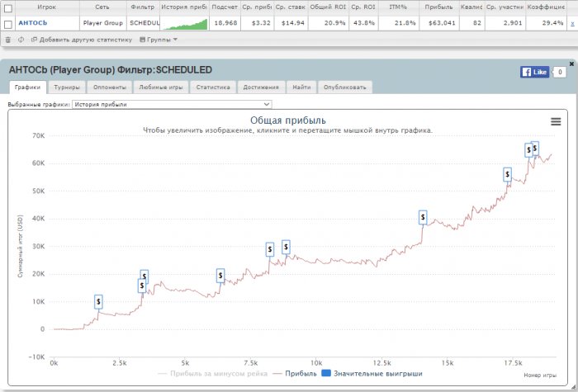Click the topmost $ win marker above 60K
Screen dimensions: 578x392
pos(535,148)
